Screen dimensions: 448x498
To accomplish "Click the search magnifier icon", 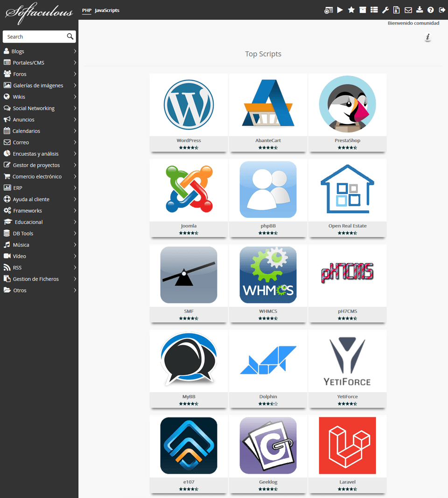I will 70,36.
